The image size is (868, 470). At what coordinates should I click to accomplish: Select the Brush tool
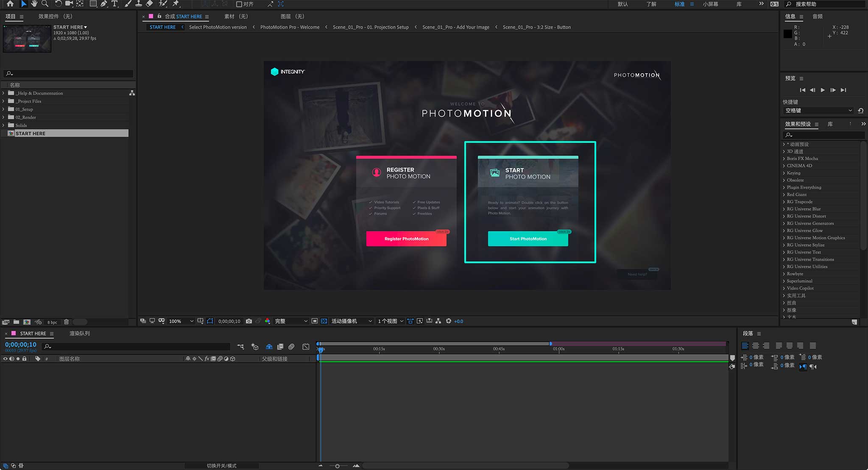click(x=128, y=4)
